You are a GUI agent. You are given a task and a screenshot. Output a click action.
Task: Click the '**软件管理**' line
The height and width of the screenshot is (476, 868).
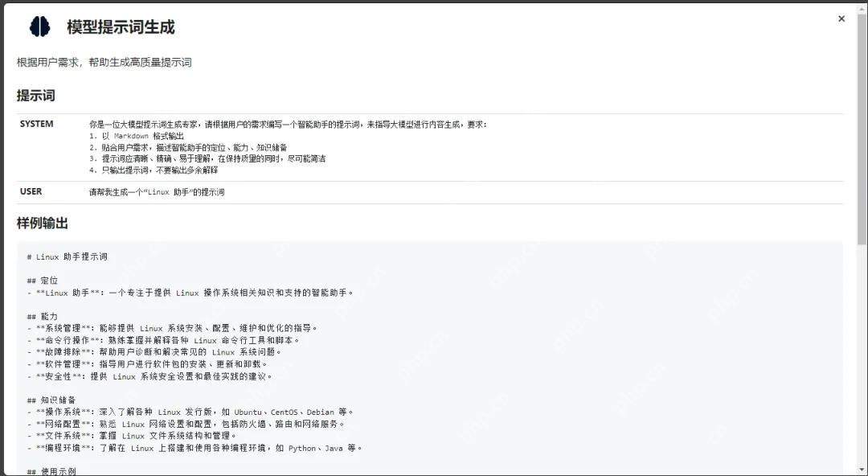(147, 364)
